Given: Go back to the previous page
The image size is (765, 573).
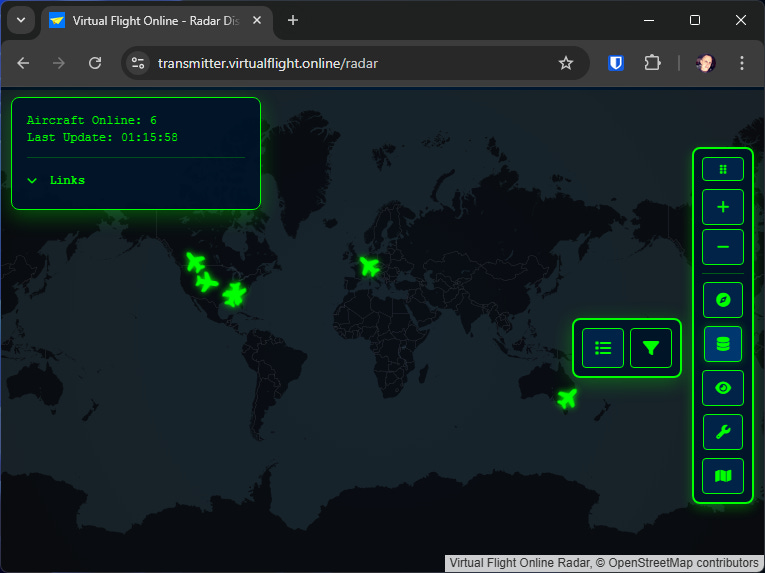Looking at the screenshot, I should (x=23, y=63).
